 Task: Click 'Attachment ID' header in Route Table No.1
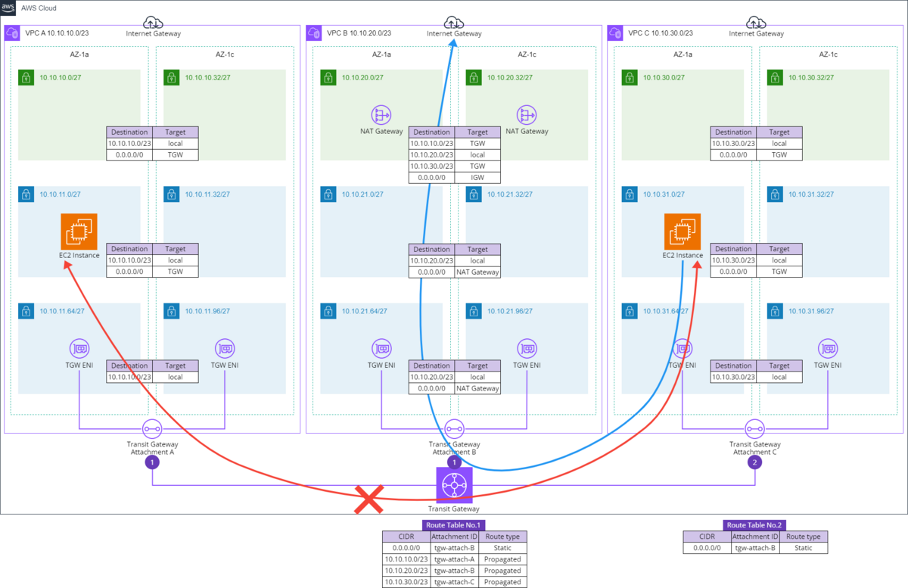[x=454, y=537]
